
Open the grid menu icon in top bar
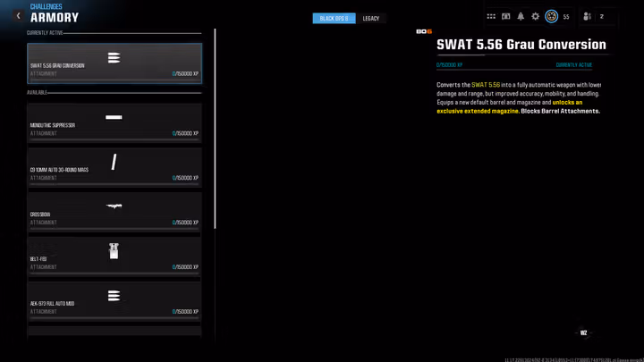(491, 16)
